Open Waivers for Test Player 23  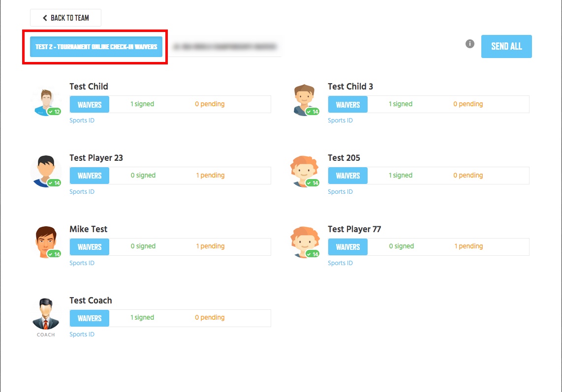click(x=89, y=176)
